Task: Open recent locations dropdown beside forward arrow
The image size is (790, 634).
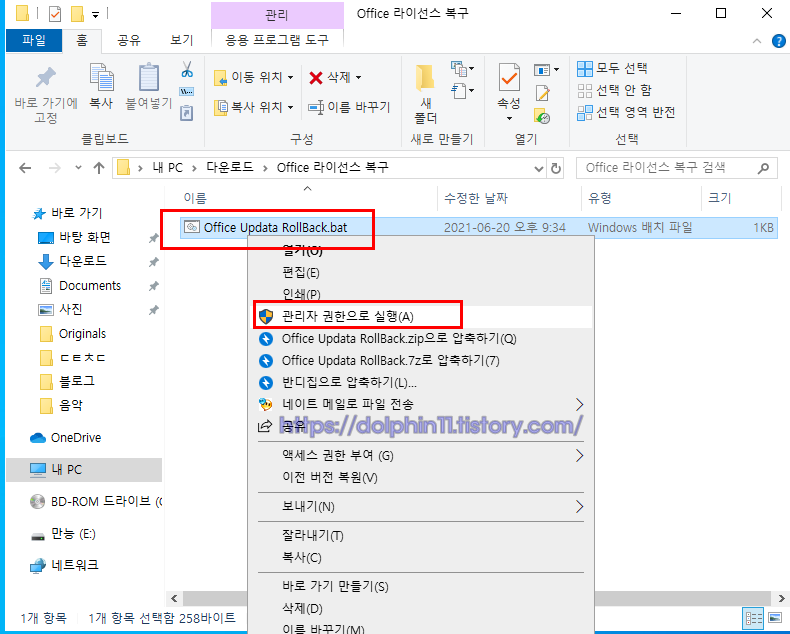Action: 78,168
